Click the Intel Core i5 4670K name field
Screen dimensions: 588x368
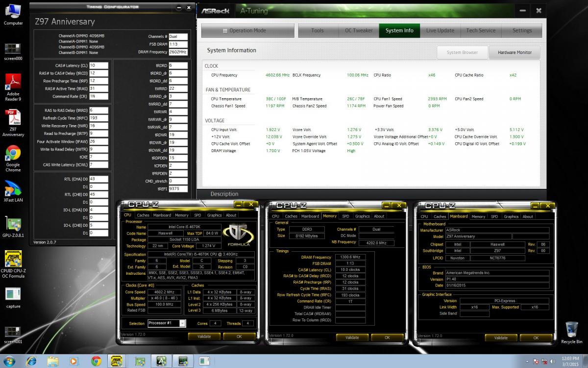point(184,227)
